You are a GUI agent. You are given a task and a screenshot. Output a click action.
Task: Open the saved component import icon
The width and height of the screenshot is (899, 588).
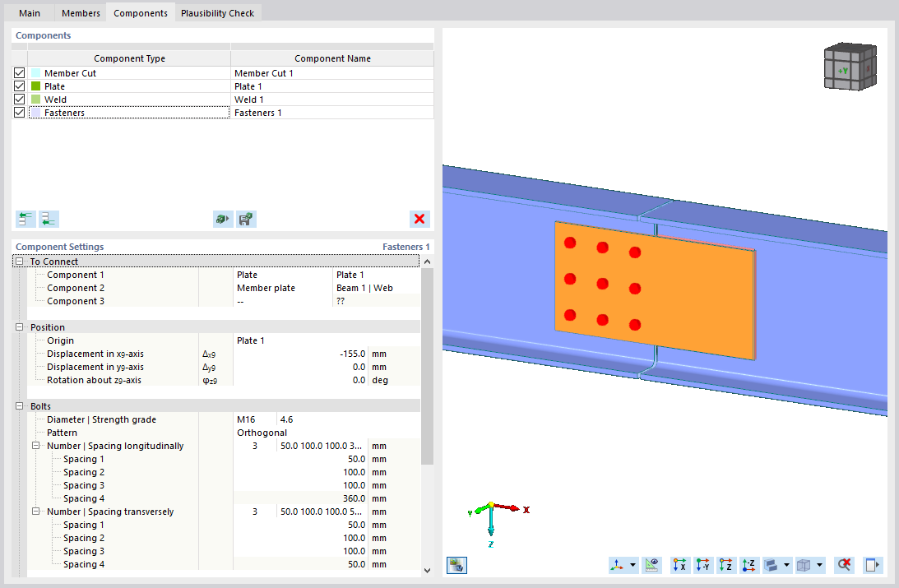tap(221, 219)
